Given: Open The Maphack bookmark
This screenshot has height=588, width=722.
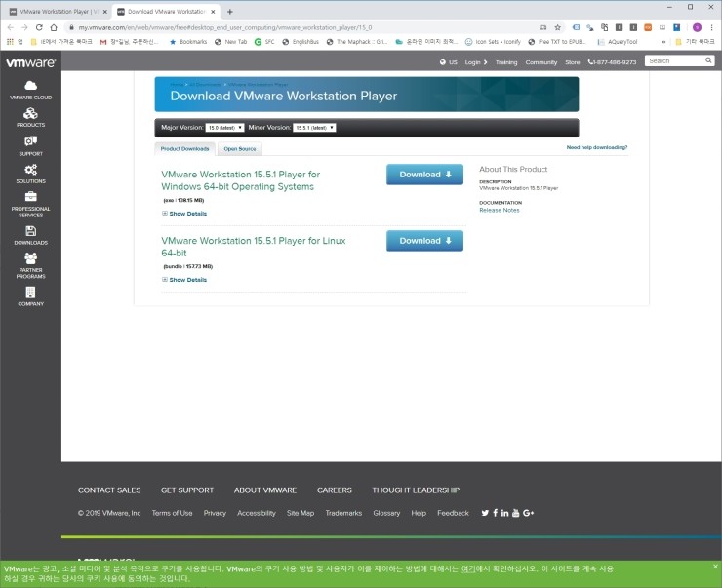Looking at the screenshot, I should tap(357, 42).
